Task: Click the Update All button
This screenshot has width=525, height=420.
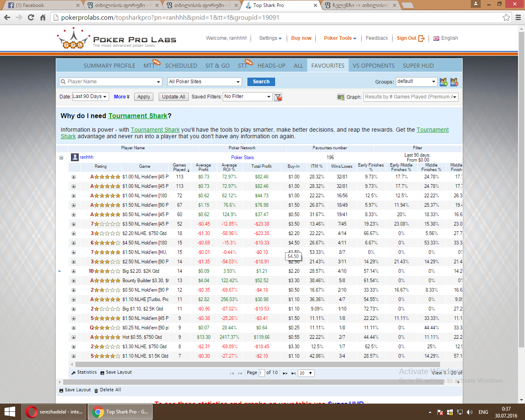Action: coord(173,97)
